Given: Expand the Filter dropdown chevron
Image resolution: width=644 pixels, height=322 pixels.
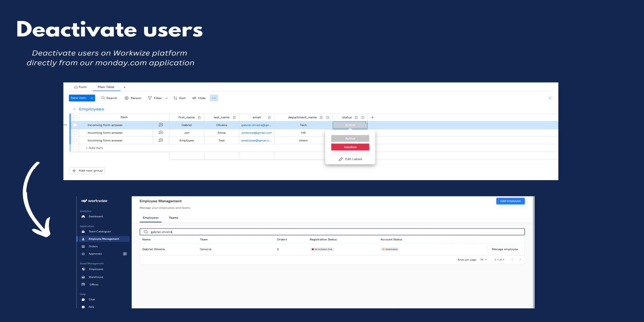Looking at the screenshot, I should click(166, 98).
